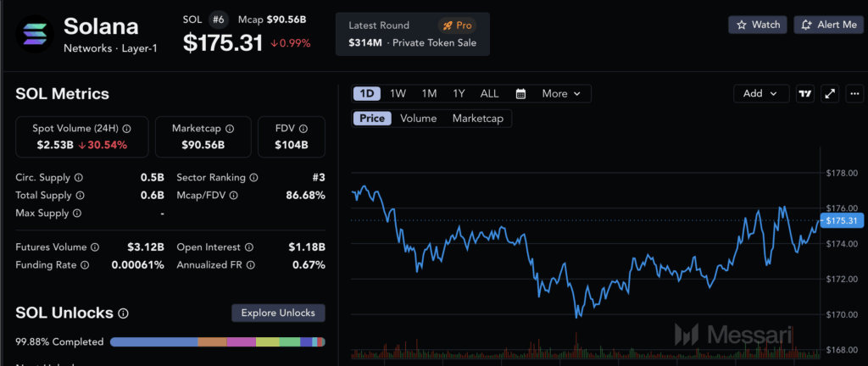
Task: Click the Mcap $90.56B header text
Action: coord(272,19)
